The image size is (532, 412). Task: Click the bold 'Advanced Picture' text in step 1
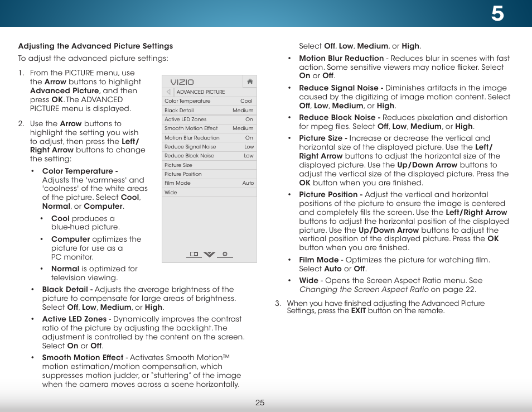(x=65, y=90)
